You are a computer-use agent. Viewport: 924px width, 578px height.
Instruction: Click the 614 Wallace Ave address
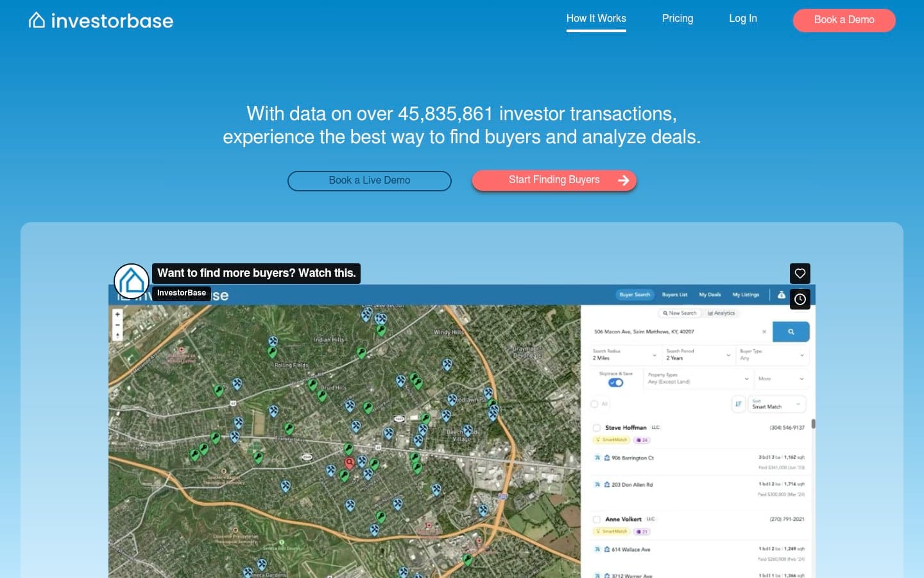point(631,550)
